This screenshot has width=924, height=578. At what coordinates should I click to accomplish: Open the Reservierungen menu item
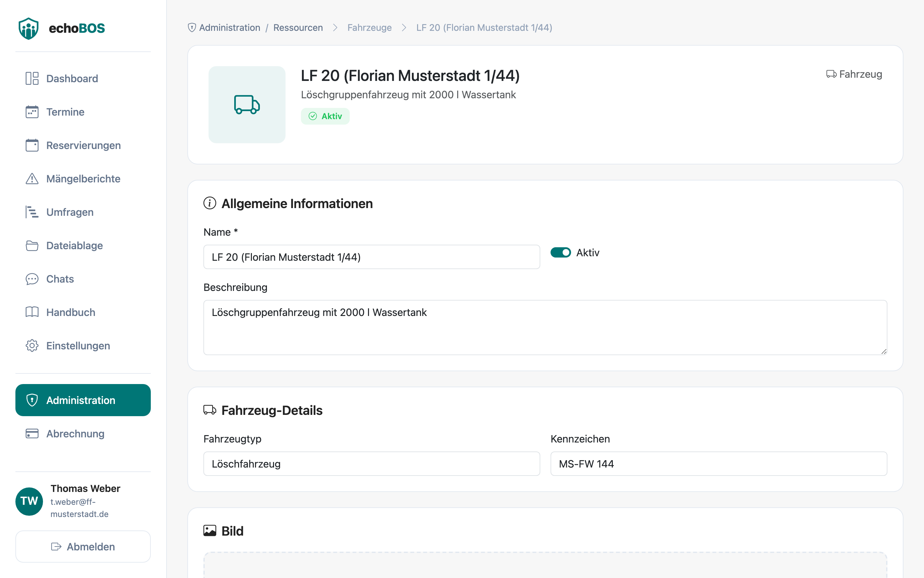83,145
